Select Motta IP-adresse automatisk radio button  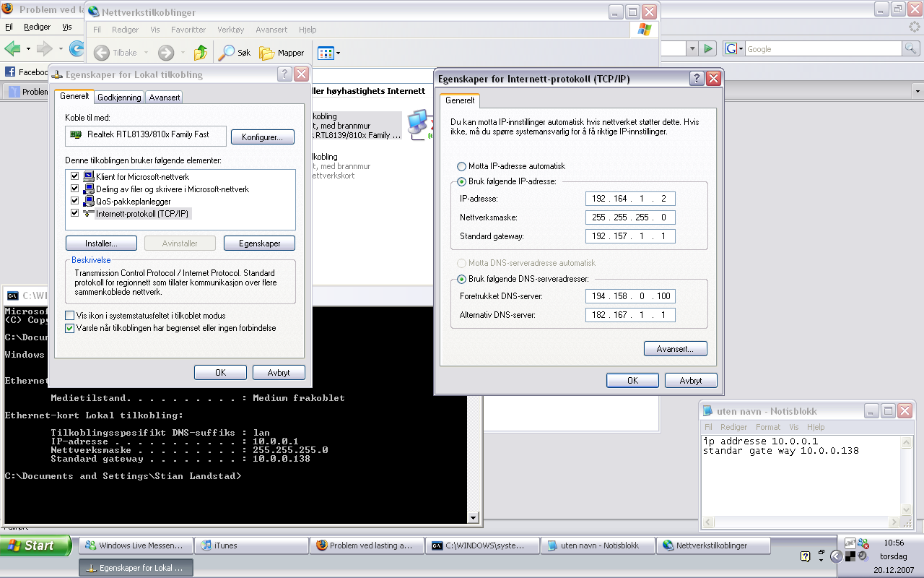click(x=462, y=166)
